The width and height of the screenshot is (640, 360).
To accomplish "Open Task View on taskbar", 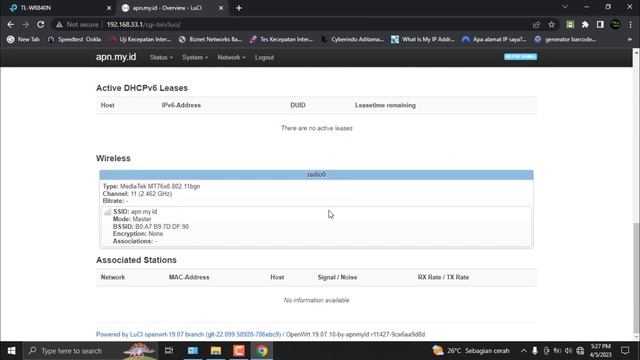I will pyautogui.click(x=169, y=351).
